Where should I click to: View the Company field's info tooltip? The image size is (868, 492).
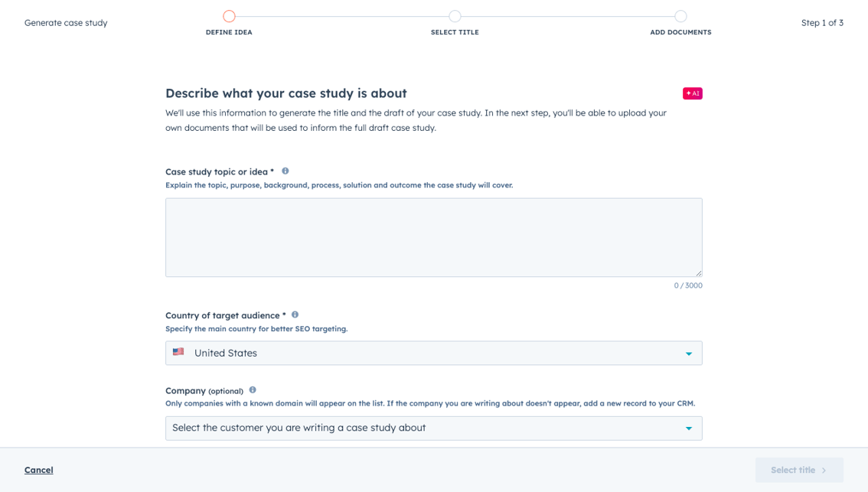tap(253, 389)
